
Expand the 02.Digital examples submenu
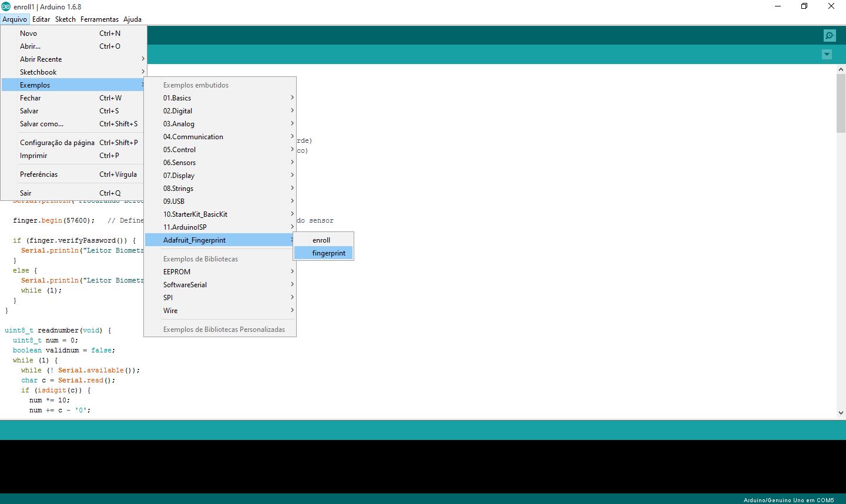[x=220, y=111]
